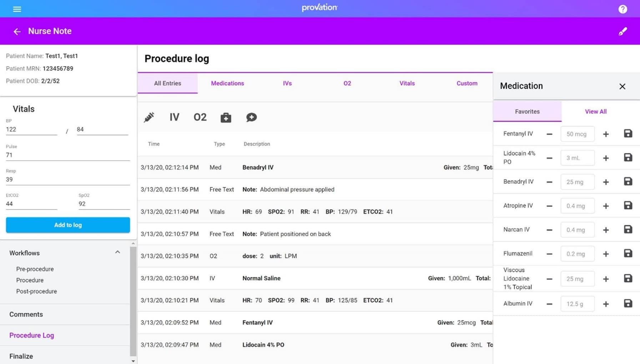Open the Post-procedure workflow
The image size is (640, 364).
(36, 291)
